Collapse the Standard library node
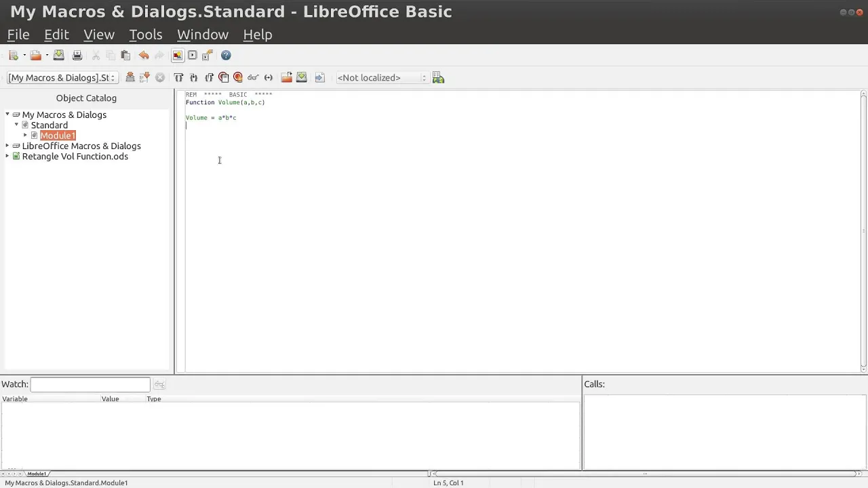Screen dimensions: 868x488 (16, 125)
